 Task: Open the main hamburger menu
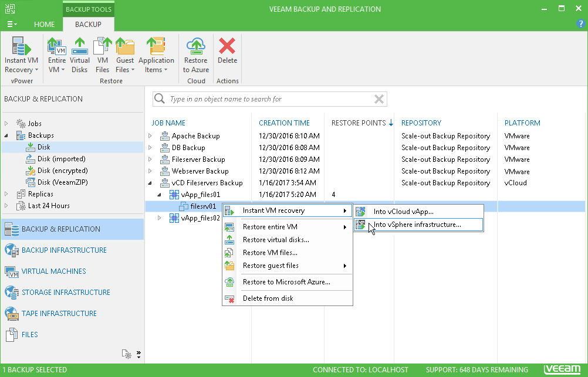pyautogui.click(x=12, y=25)
